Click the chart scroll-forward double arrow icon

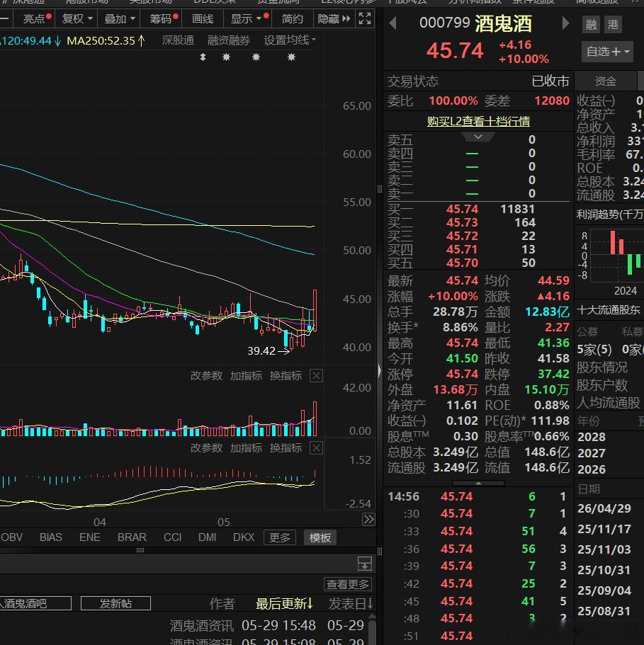368,519
